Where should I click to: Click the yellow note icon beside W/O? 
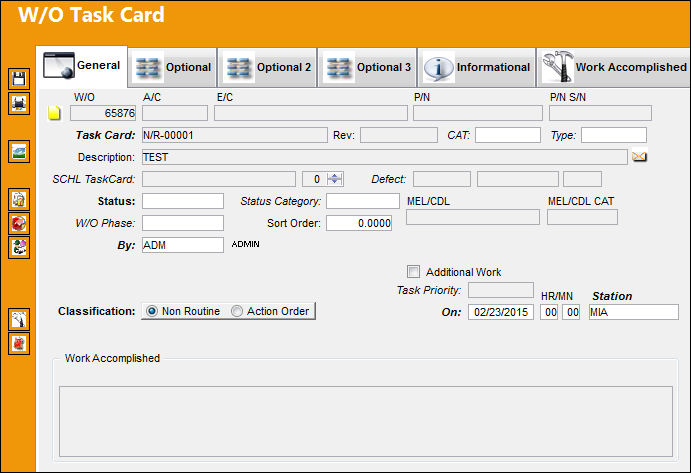click(x=54, y=113)
